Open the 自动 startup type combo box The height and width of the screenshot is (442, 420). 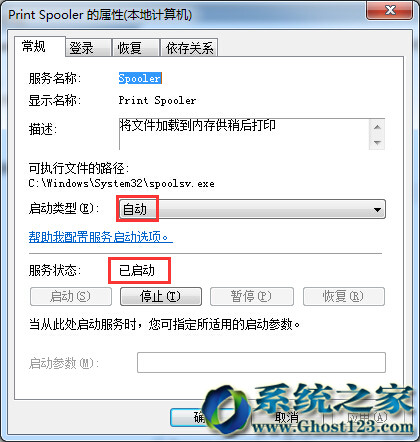tap(252, 209)
